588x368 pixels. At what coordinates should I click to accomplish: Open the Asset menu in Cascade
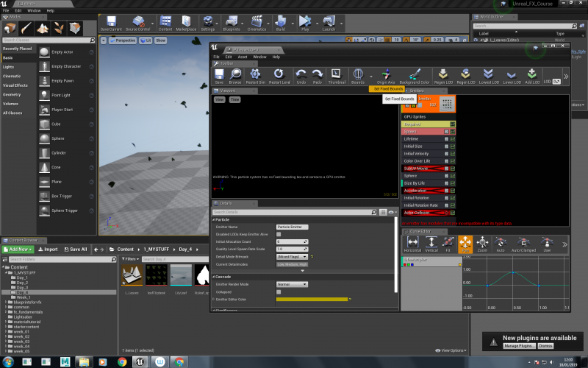243,57
